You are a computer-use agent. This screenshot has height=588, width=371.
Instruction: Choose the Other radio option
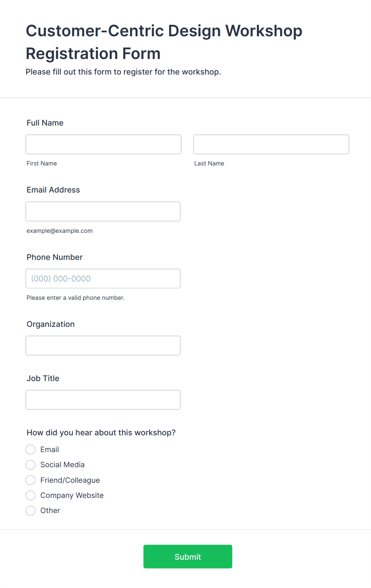click(31, 511)
